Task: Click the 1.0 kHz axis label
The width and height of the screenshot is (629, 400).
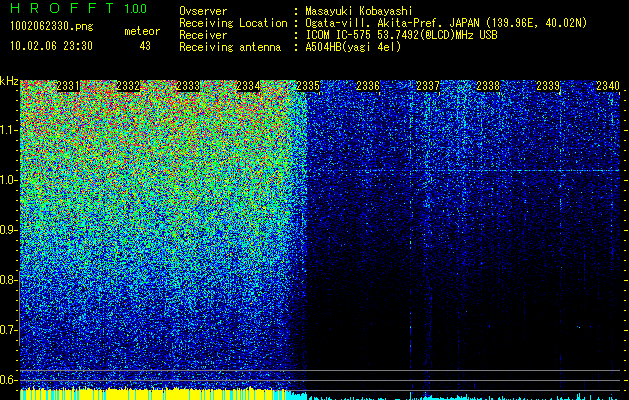Action: pyautogui.click(x=8, y=180)
